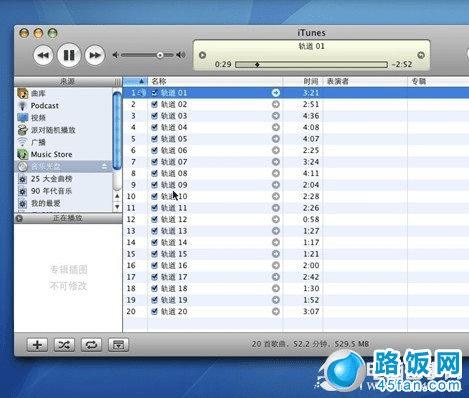Click the right circular arrow in display panel
Screen dimensions: 469x398
click(421, 55)
